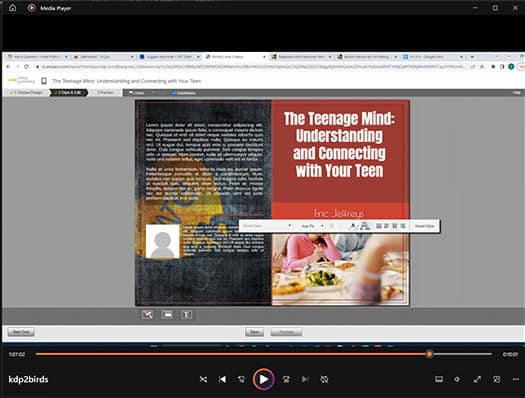This screenshot has width=525, height=398.
Task: Click the text tool icon below cover
Action: click(186, 315)
